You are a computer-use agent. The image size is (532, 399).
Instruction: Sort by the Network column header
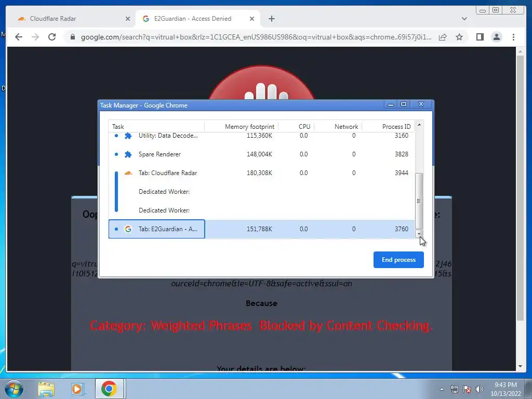pyautogui.click(x=338, y=127)
